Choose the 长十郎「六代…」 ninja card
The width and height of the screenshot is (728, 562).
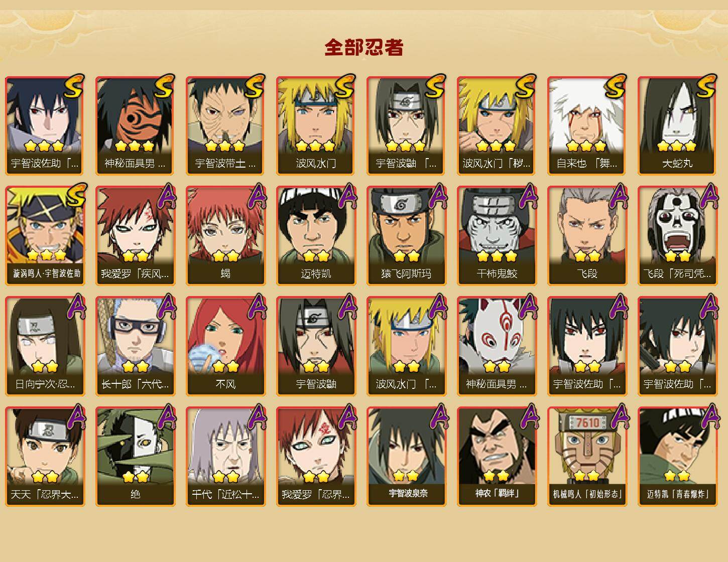point(135,346)
